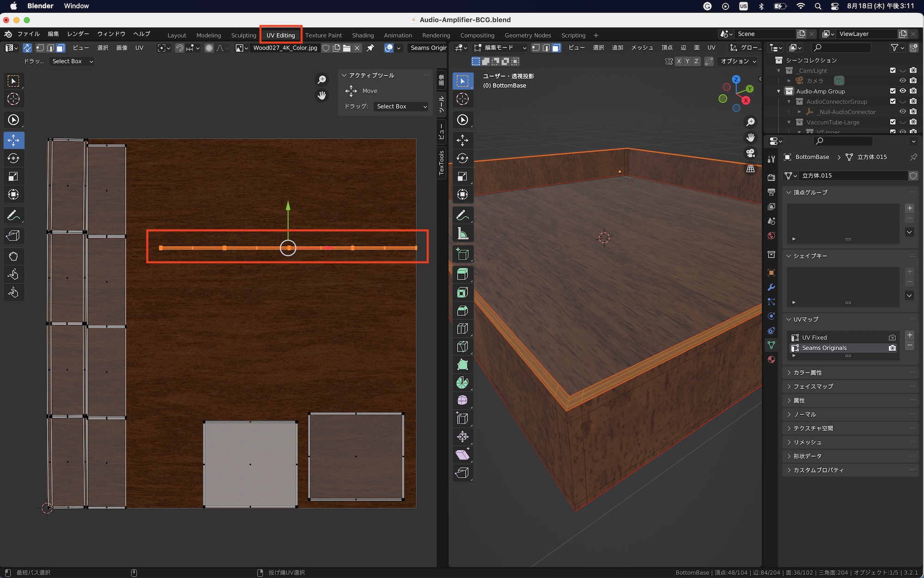Click the Measure tool in 3D viewport

coord(462,234)
